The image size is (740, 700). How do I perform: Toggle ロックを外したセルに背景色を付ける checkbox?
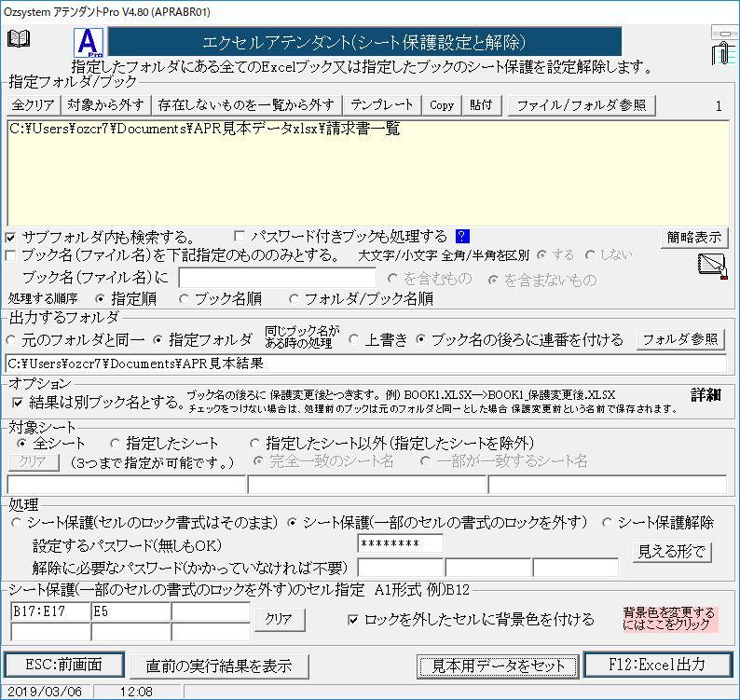(352, 620)
